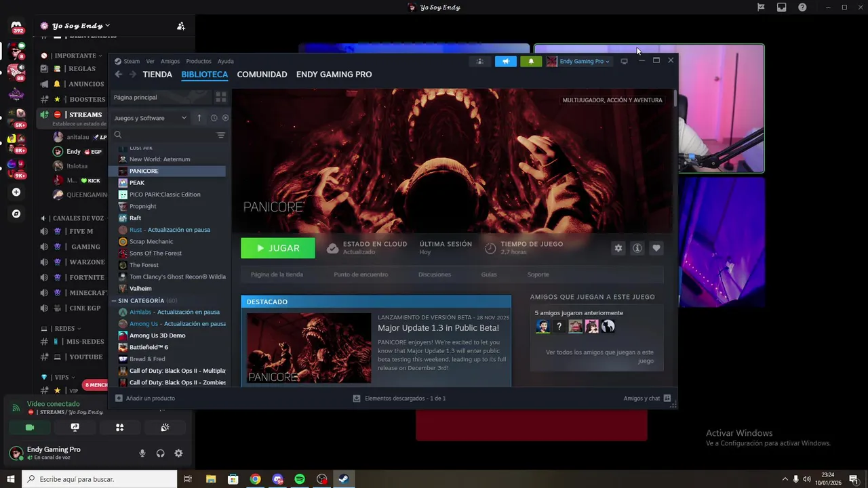Viewport: 868px width, 488px height.
Task: Open Discord soundboard button
Action: point(165,428)
